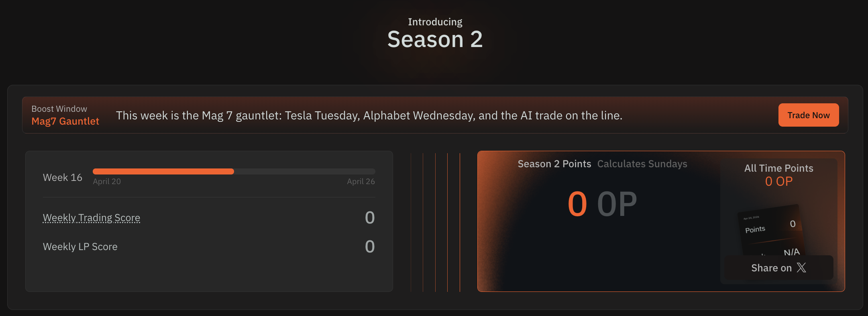This screenshot has height=316, width=868.
Task: Click the April 20 start date
Action: (107, 182)
